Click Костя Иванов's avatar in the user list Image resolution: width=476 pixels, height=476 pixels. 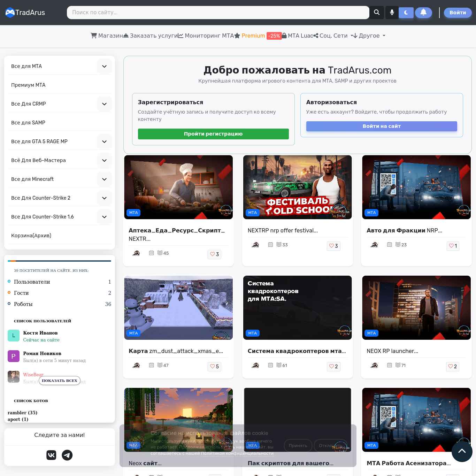coord(14,336)
